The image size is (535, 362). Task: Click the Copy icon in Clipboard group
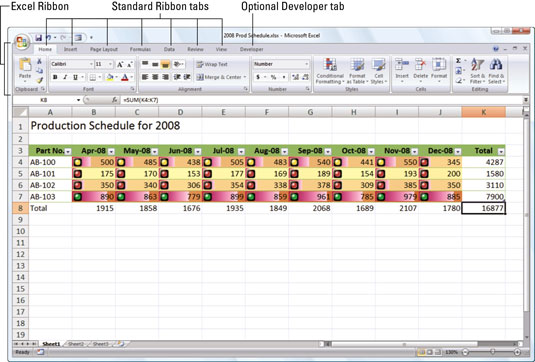tap(40, 71)
